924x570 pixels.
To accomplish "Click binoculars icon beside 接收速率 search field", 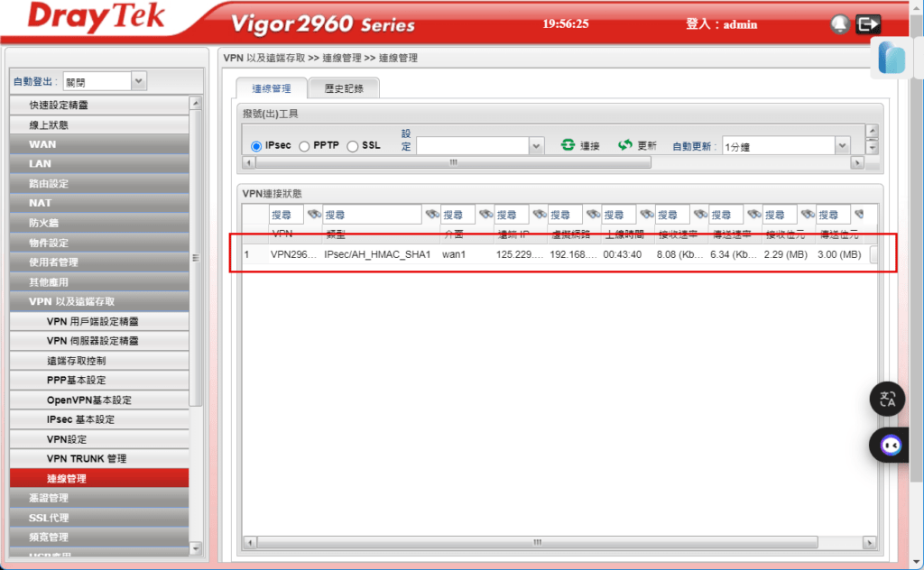I will tap(700, 215).
